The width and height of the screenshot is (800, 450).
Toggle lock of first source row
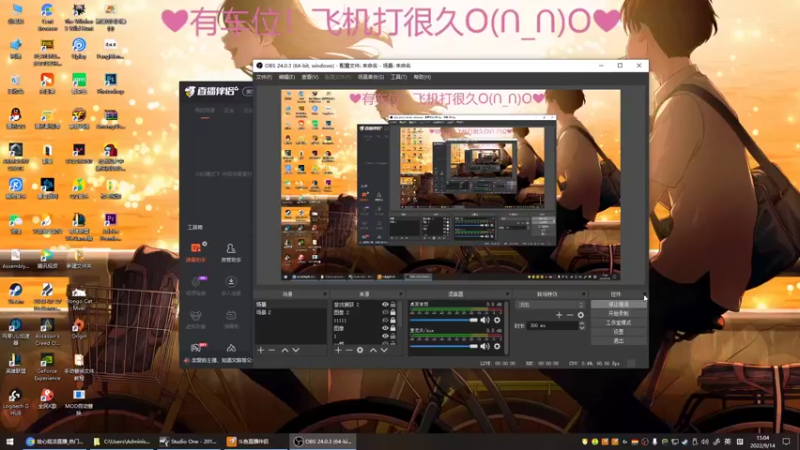(x=393, y=305)
